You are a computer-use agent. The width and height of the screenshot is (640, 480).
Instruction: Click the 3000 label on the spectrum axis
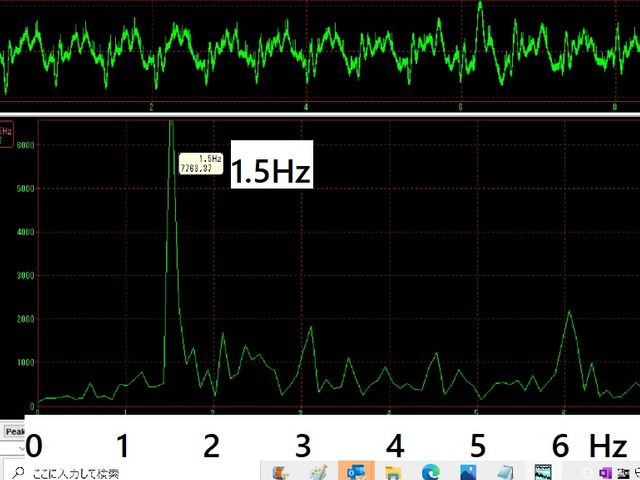25,276
